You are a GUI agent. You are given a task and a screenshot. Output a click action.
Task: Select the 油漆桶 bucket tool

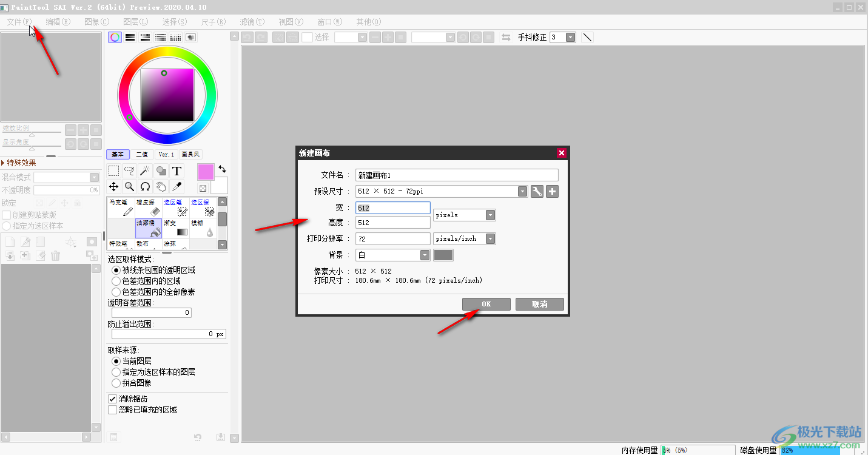[x=149, y=228]
